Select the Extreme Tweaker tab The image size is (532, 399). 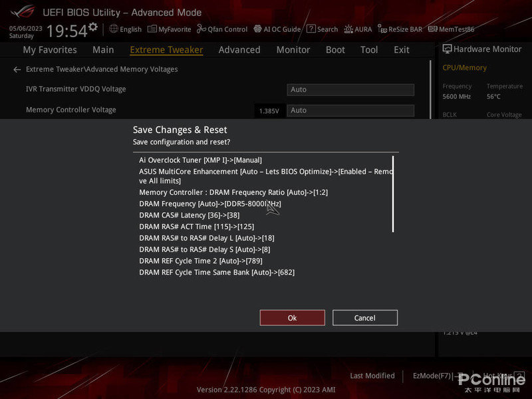[x=166, y=50]
